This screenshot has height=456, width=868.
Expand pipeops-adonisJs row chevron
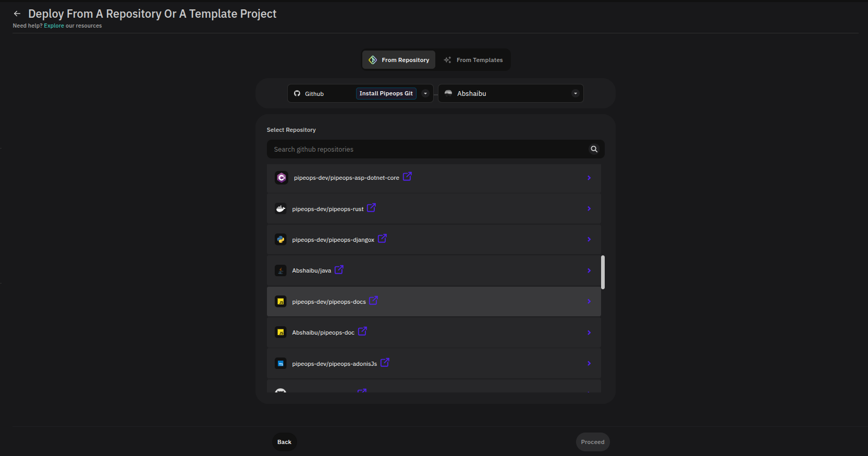coord(589,363)
